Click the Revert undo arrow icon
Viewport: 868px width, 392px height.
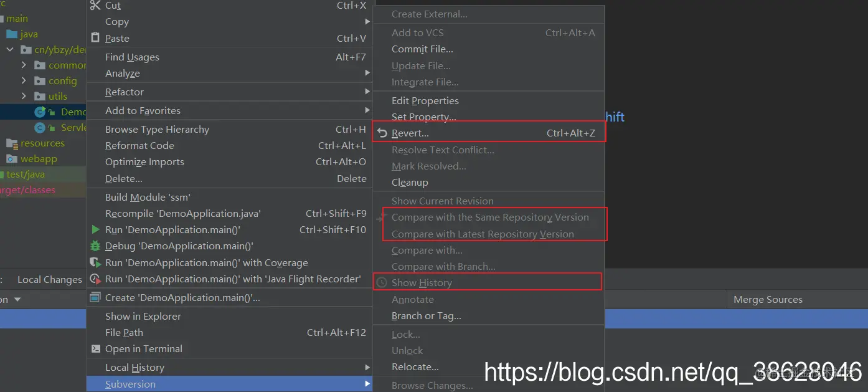(x=382, y=133)
